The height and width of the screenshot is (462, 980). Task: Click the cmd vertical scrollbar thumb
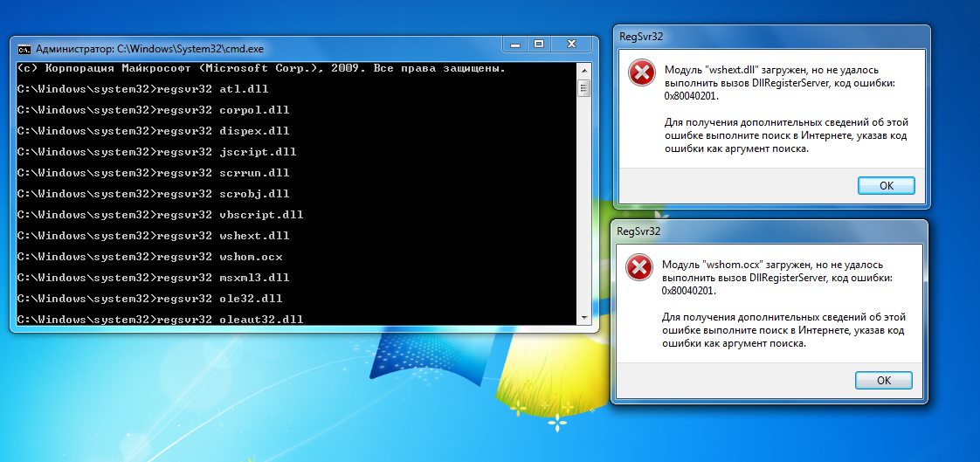click(x=583, y=88)
